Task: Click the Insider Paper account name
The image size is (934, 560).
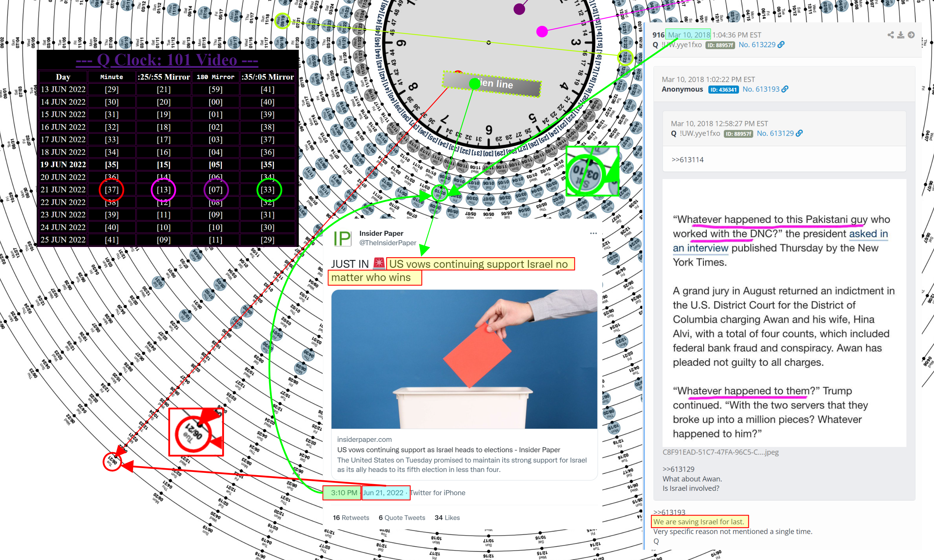Action: [x=381, y=233]
